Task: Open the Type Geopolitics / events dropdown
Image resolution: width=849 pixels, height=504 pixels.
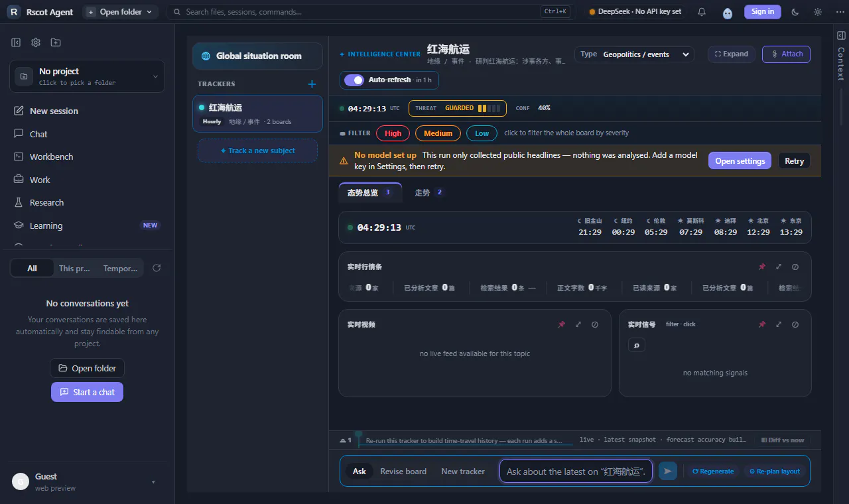Action: (634, 54)
